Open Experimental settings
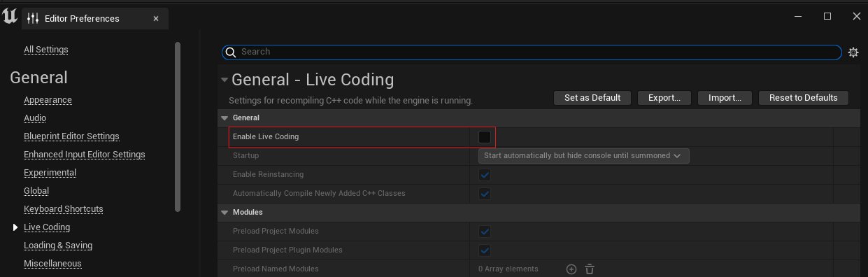868x277 pixels. pyautogui.click(x=50, y=173)
